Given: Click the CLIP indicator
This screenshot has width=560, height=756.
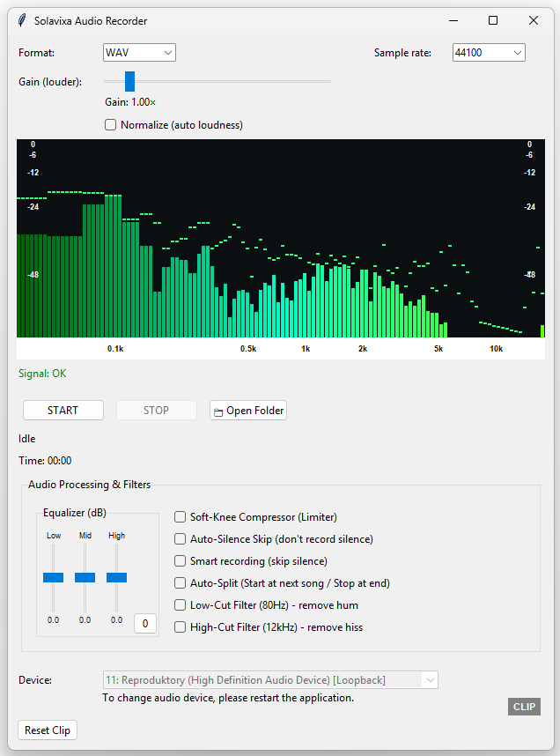Looking at the screenshot, I should click(524, 707).
